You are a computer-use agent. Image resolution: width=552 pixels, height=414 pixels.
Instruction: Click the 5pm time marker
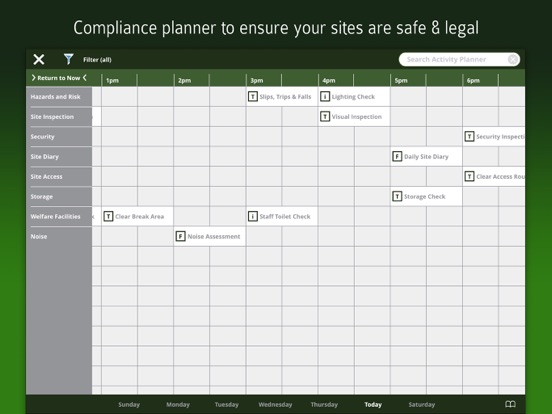(401, 80)
